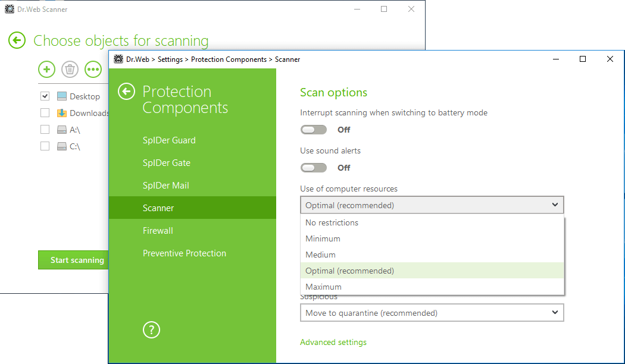The height and width of the screenshot is (364, 625).
Task: Turn on the Use sound alerts toggle
Action: (x=314, y=168)
